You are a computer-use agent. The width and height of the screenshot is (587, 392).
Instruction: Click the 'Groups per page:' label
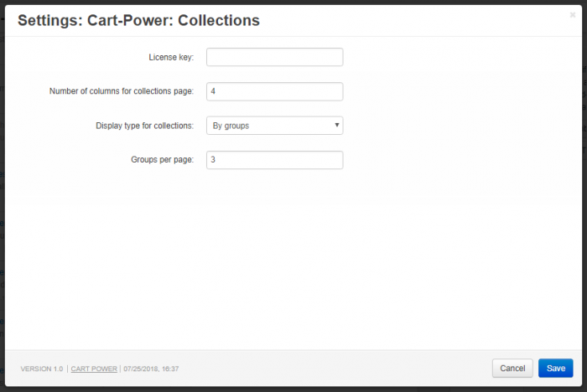tap(162, 160)
